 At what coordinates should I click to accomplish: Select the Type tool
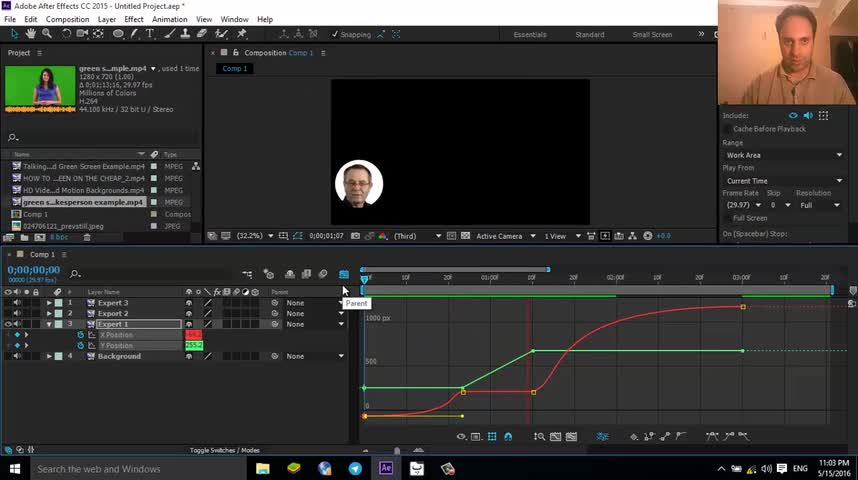pos(149,34)
